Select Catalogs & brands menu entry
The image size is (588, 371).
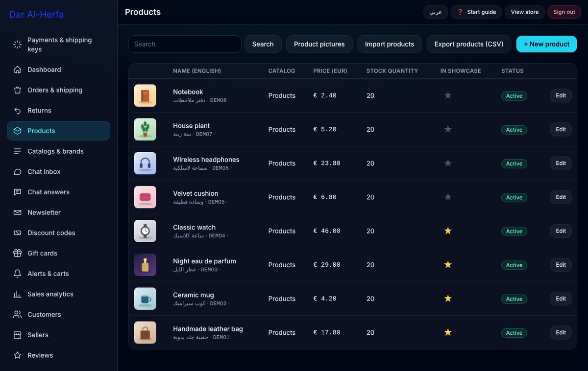[58, 151]
